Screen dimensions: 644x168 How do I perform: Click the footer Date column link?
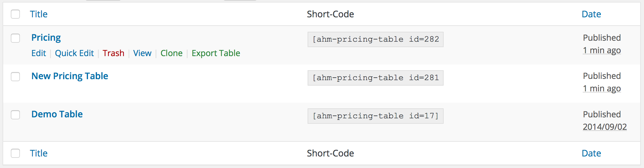[591, 153]
